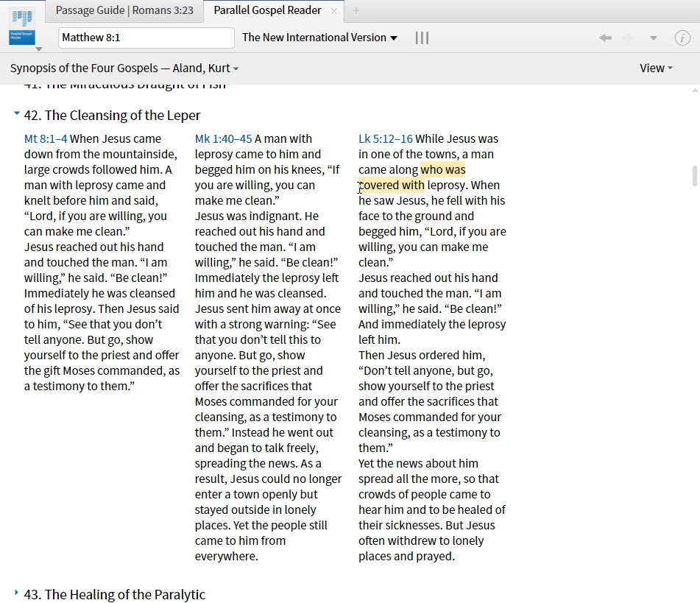Open the navigation history dropdown arrow
700x603 pixels.
coord(653,38)
